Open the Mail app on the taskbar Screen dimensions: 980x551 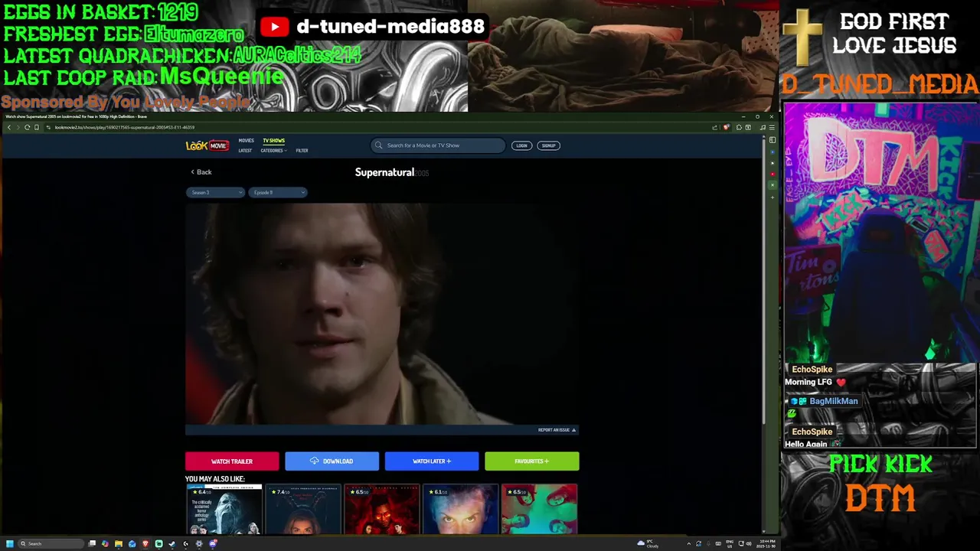click(132, 543)
